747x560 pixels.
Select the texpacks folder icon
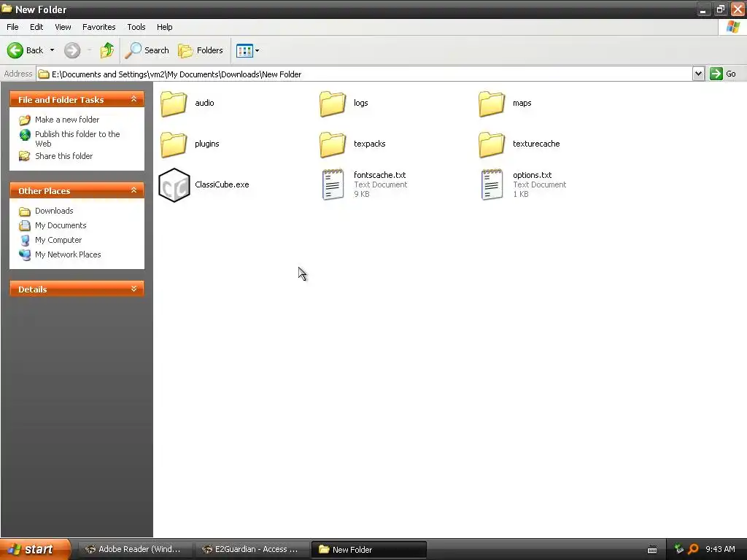click(333, 144)
